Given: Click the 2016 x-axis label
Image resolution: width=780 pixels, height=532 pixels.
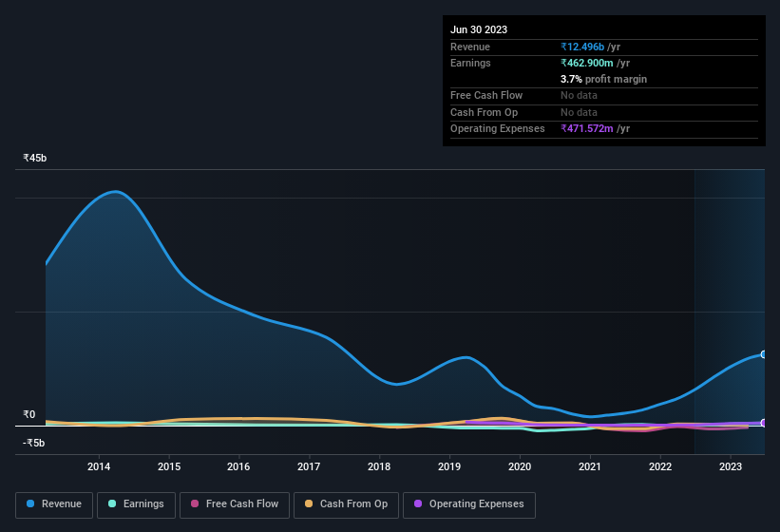Looking at the screenshot, I should [x=238, y=466].
